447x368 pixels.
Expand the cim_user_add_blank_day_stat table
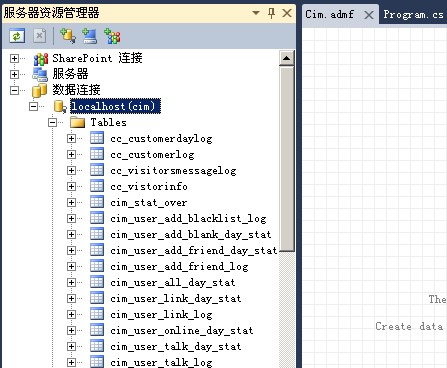point(71,234)
